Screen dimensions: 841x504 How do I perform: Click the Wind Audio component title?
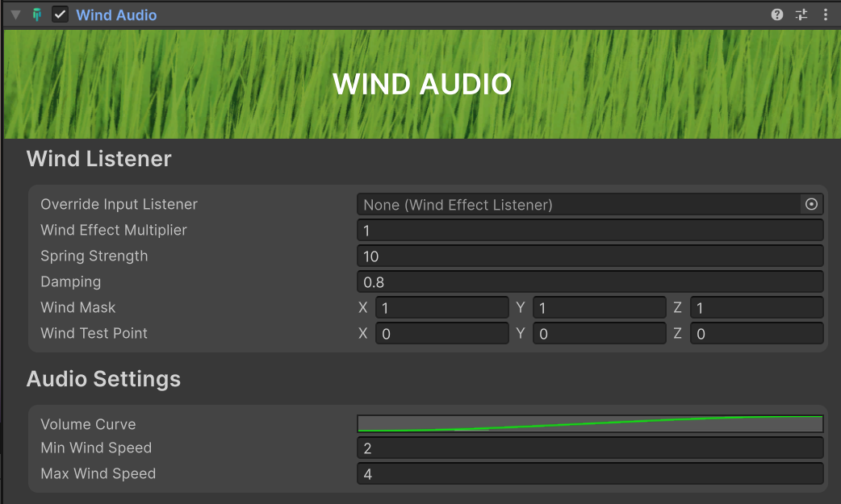click(116, 15)
